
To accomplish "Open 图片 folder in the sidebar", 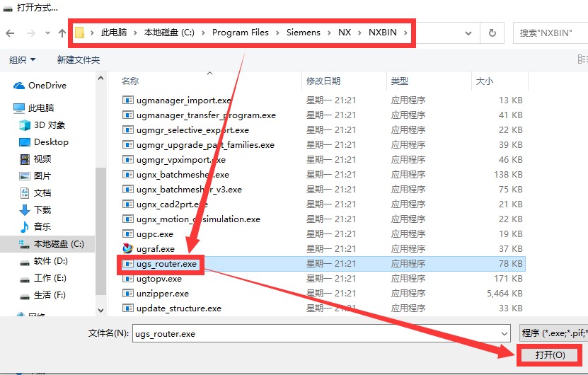I will pyautogui.click(x=35, y=176).
